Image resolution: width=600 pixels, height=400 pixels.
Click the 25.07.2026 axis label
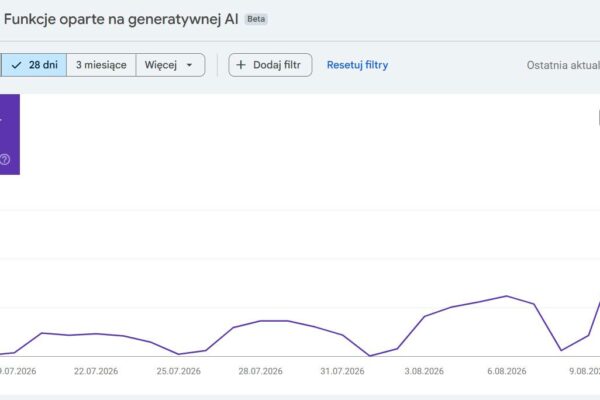click(x=178, y=371)
